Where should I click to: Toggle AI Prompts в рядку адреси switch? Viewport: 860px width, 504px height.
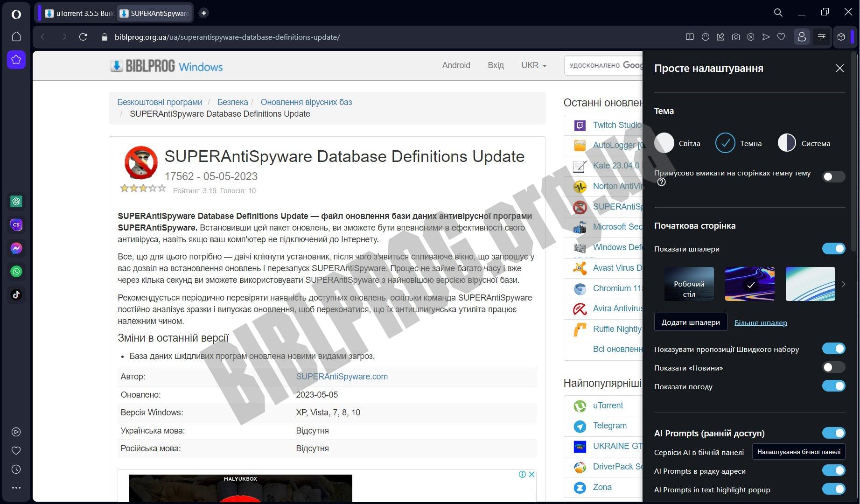833,470
